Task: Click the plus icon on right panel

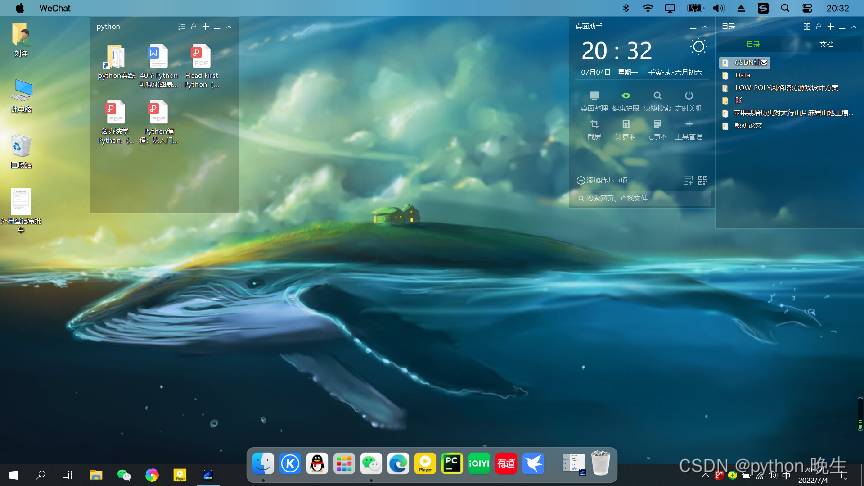Action: [830, 26]
